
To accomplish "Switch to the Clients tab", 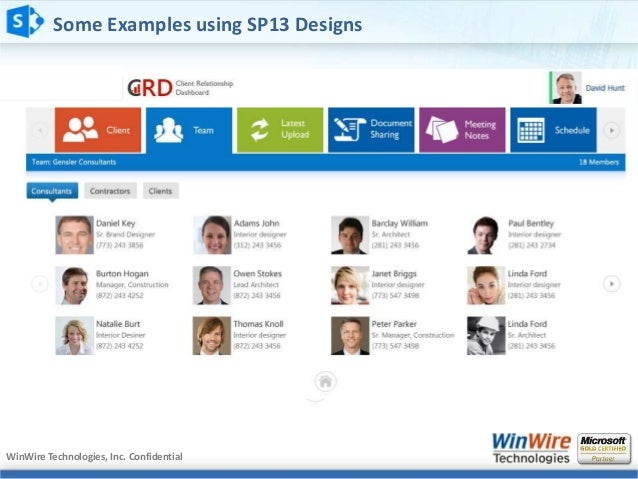I will [160, 191].
